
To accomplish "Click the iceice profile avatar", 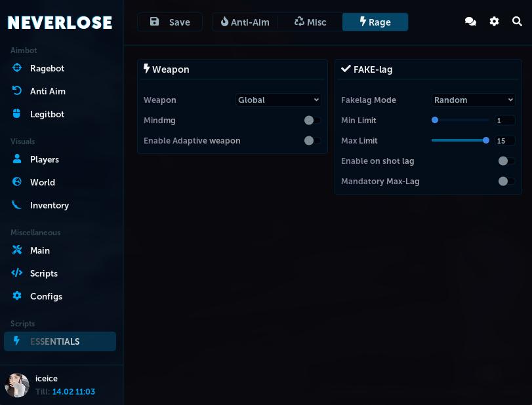I will click(x=17, y=385).
